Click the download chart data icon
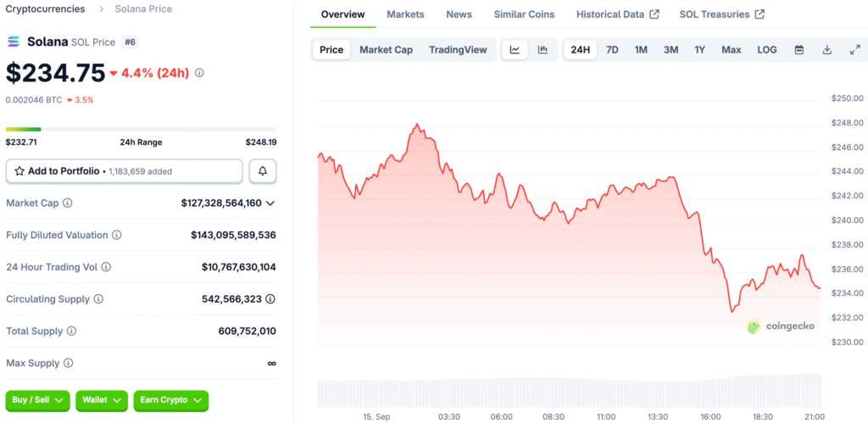The height and width of the screenshot is (423, 868). (x=827, y=50)
